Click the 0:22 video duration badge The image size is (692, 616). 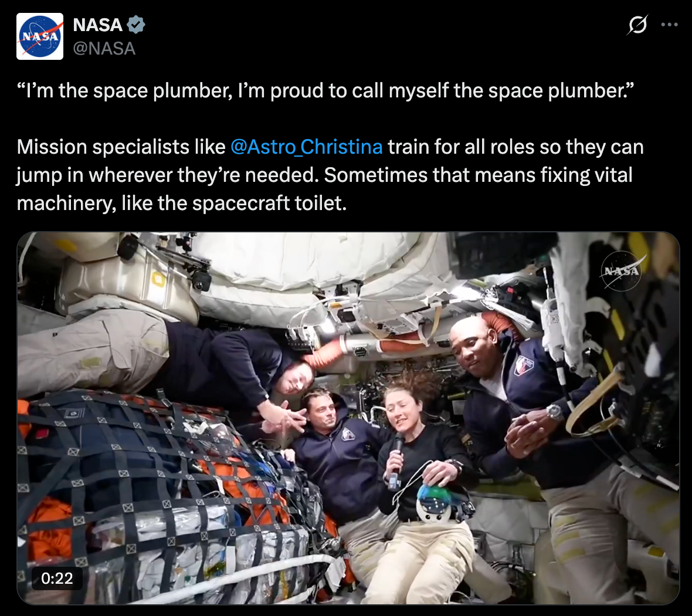[57, 578]
